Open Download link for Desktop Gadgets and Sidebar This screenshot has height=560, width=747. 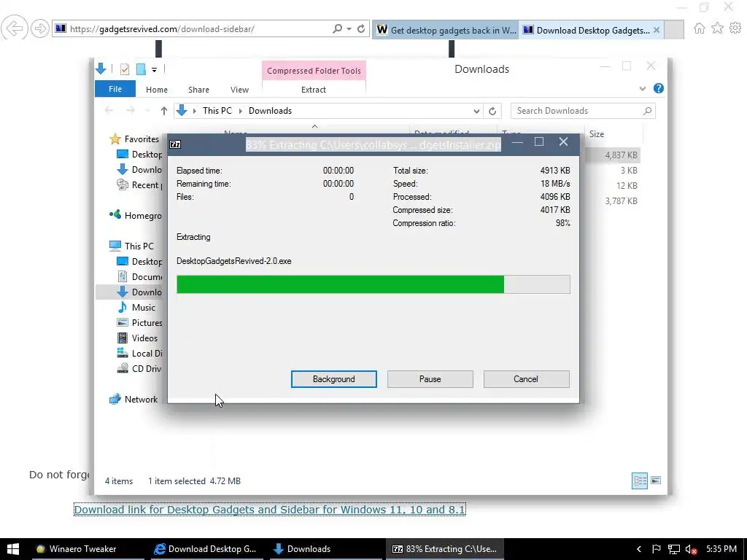(x=270, y=510)
